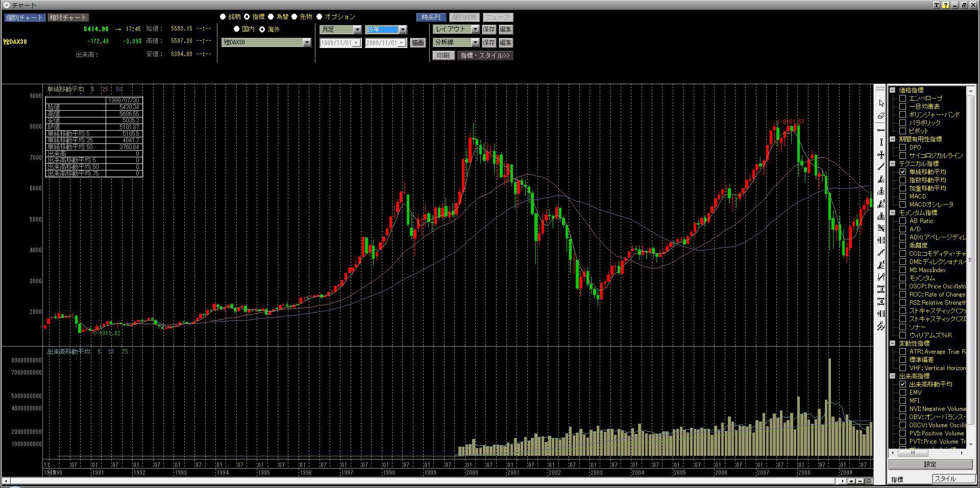Click the yellow question mark help icon
This screenshot has width=980, height=488.
pos(946,5)
